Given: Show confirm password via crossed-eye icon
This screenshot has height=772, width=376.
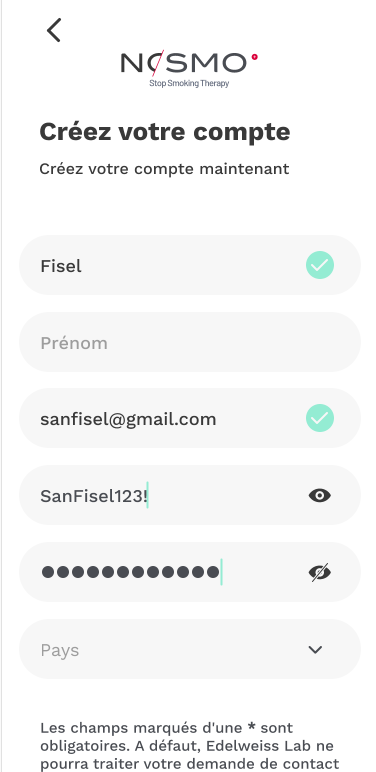Looking at the screenshot, I should coord(320,572).
